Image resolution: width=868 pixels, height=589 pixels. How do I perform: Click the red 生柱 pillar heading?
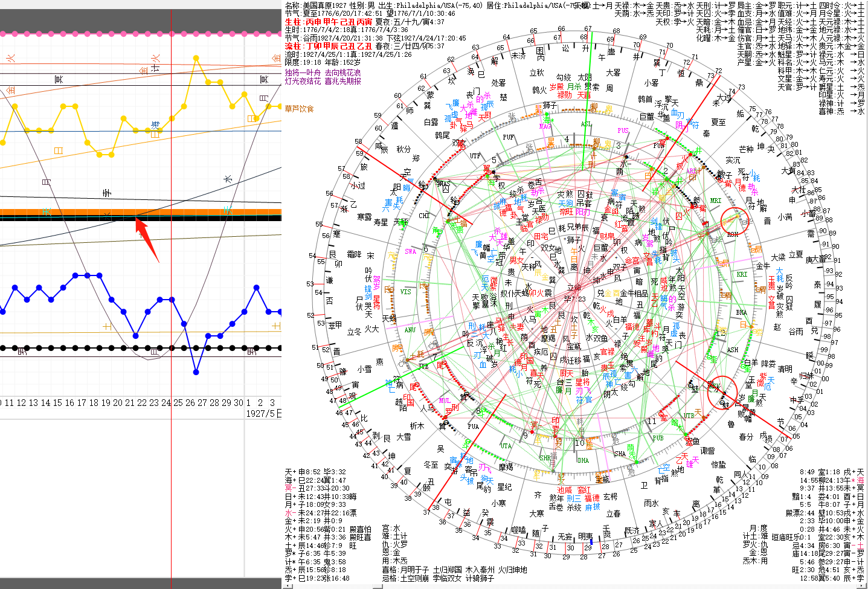[x=292, y=22]
